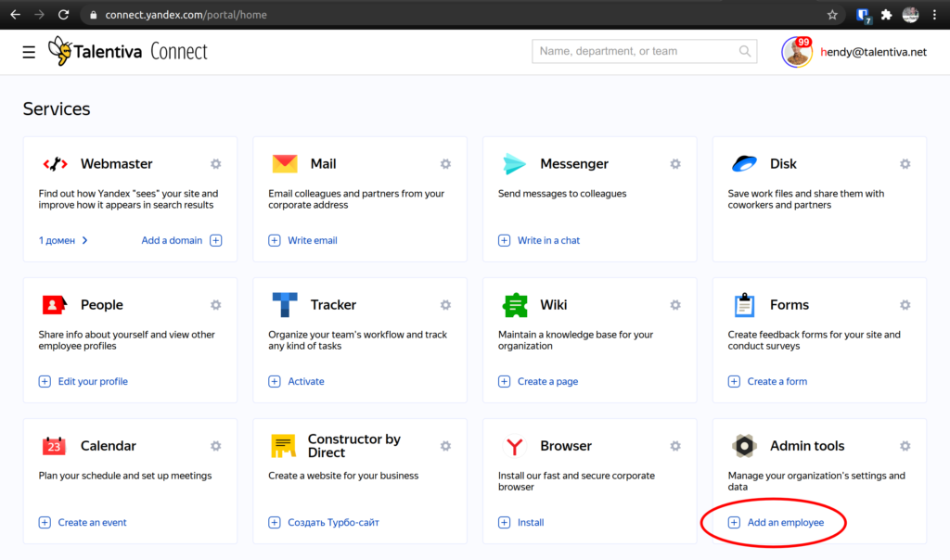
Task: Open the Wiki service icon
Action: coord(514,304)
